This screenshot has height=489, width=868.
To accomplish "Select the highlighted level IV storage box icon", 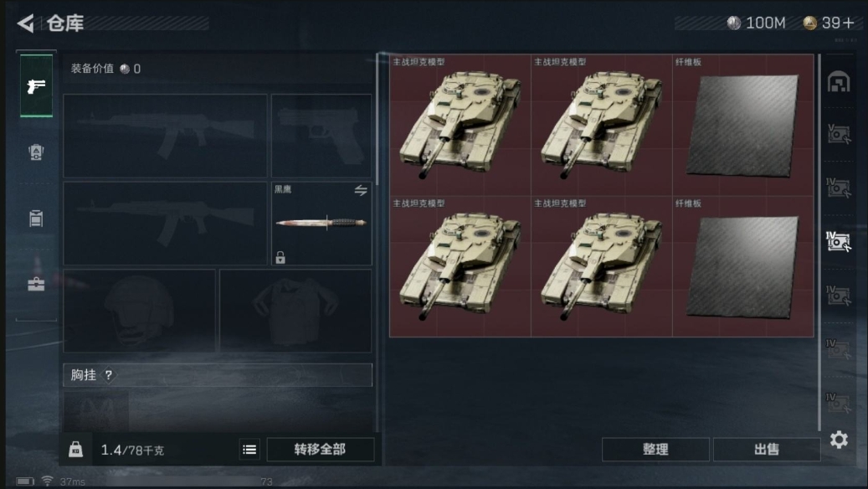I will coord(839,241).
